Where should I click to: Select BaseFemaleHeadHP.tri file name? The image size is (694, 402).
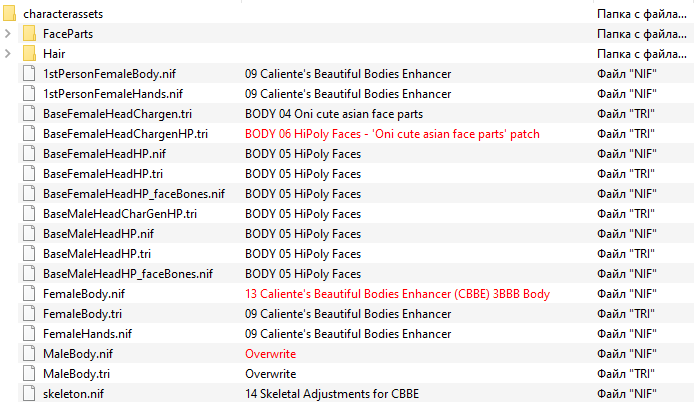click(x=103, y=174)
